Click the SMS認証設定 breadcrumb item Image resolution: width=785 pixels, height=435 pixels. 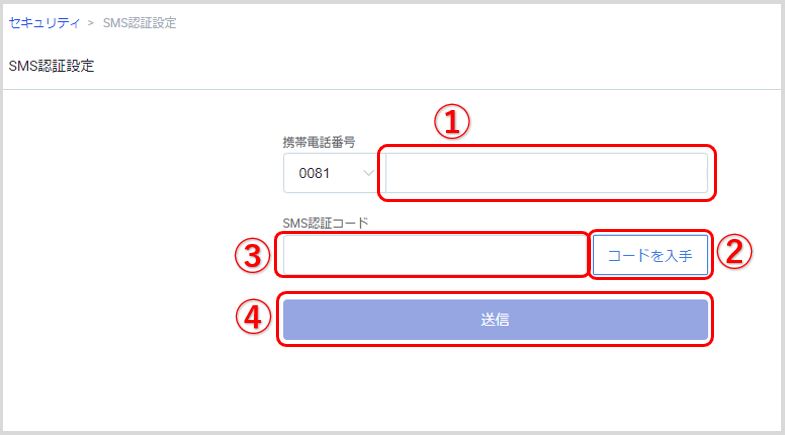coord(139,23)
